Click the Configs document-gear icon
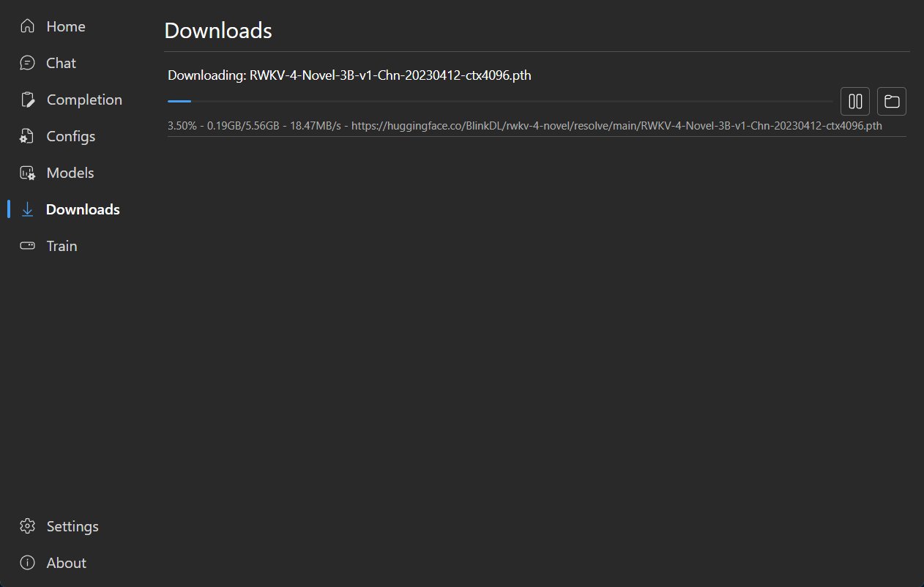The width and height of the screenshot is (924, 587). (27, 136)
